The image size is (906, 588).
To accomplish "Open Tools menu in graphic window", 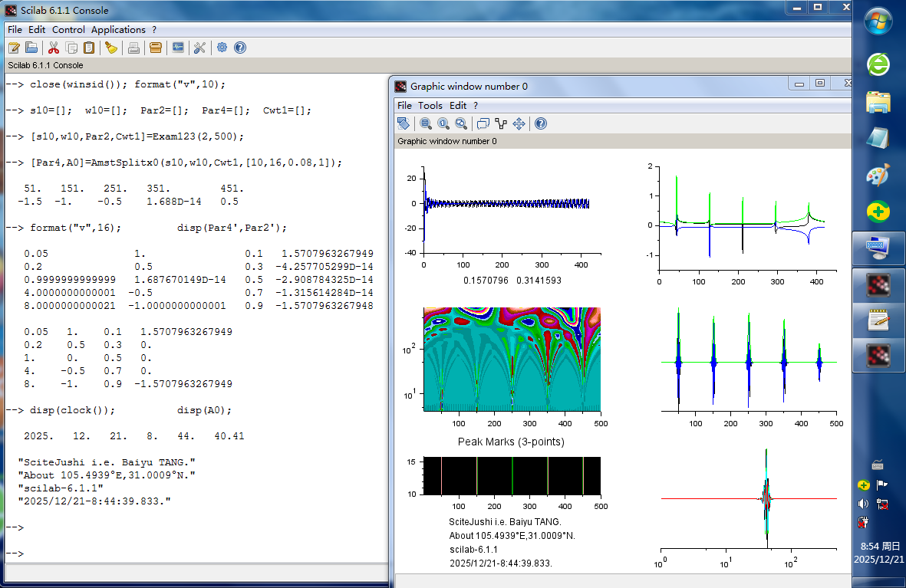I will 430,105.
